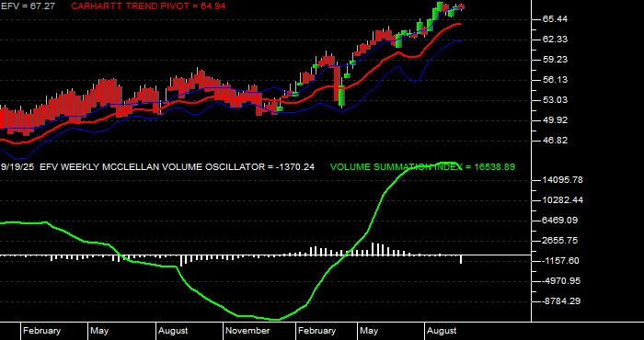
Task: Select the CARHARTT TREND PIVOT = 64.94 label
Action: pos(148,6)
